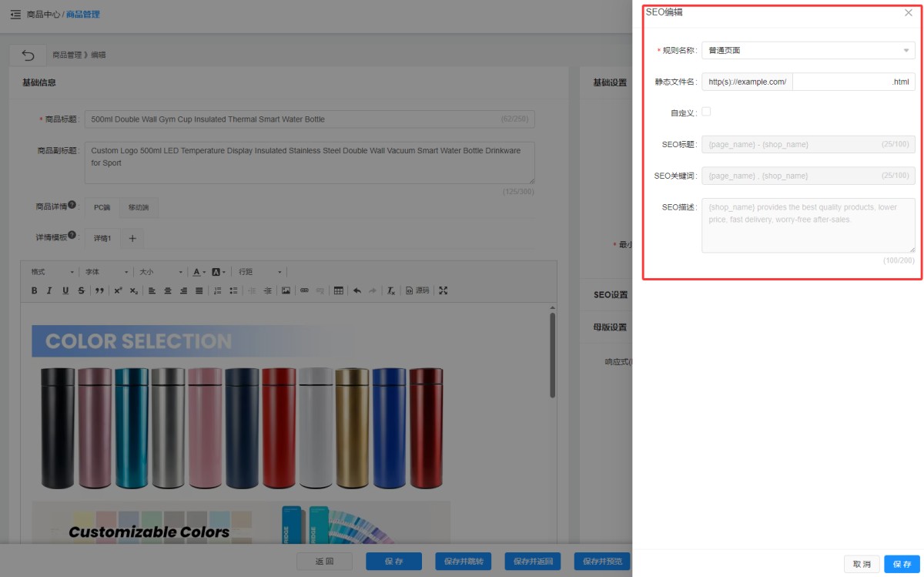This screenshot has height=577, width=924.
Task: Insert an image in the editor
Action: pyautogui.click(x=286, y=290)
